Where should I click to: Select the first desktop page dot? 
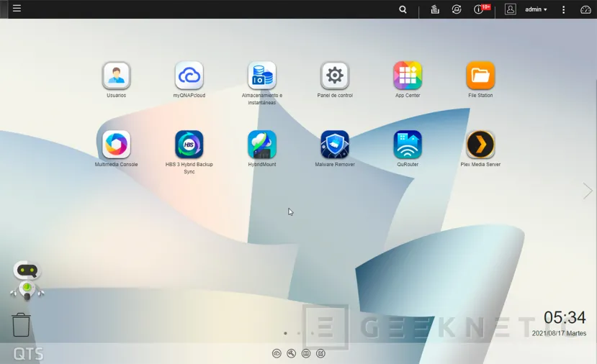pos(285,333)
